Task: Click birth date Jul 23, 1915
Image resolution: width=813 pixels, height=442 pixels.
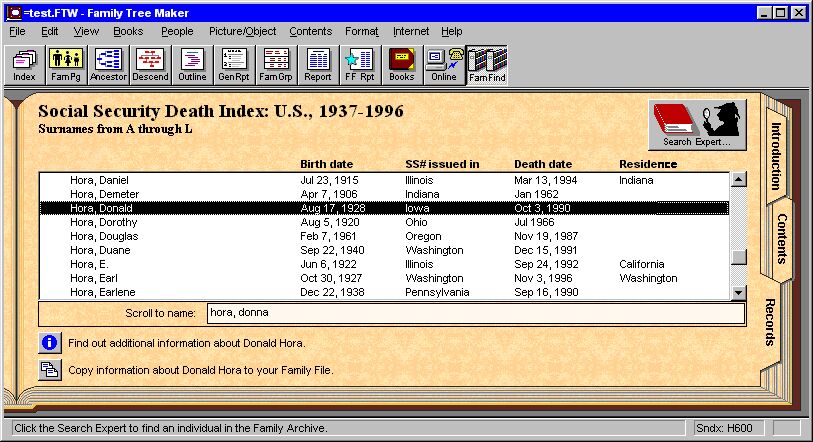Action: (x=329, y=180)
